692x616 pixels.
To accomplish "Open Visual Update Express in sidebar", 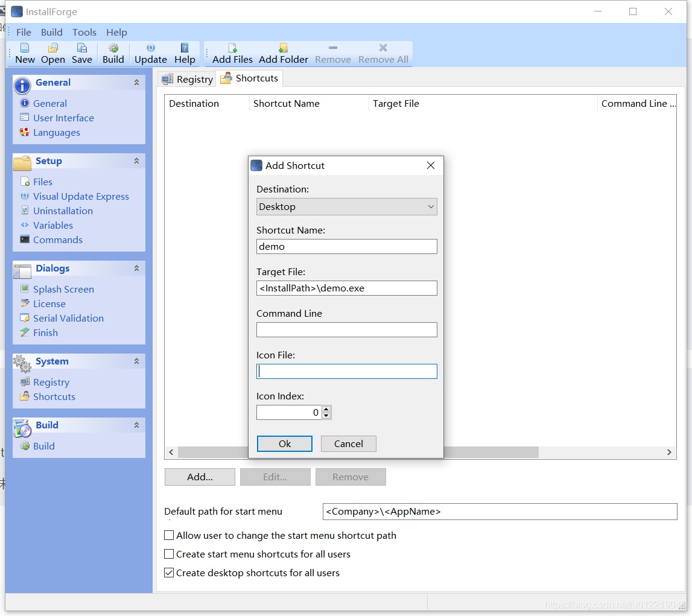I will click(81, 196).
